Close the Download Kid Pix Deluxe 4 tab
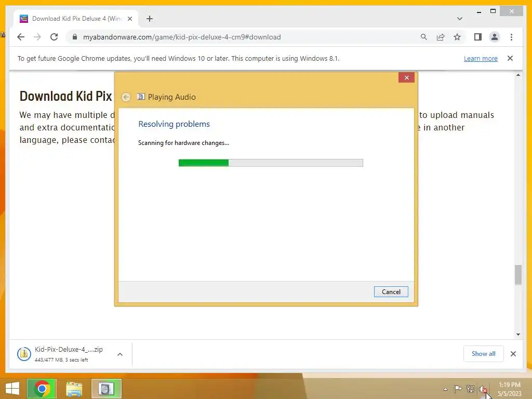532x399 pixels. pyautogui.click(x=129, y=19)
